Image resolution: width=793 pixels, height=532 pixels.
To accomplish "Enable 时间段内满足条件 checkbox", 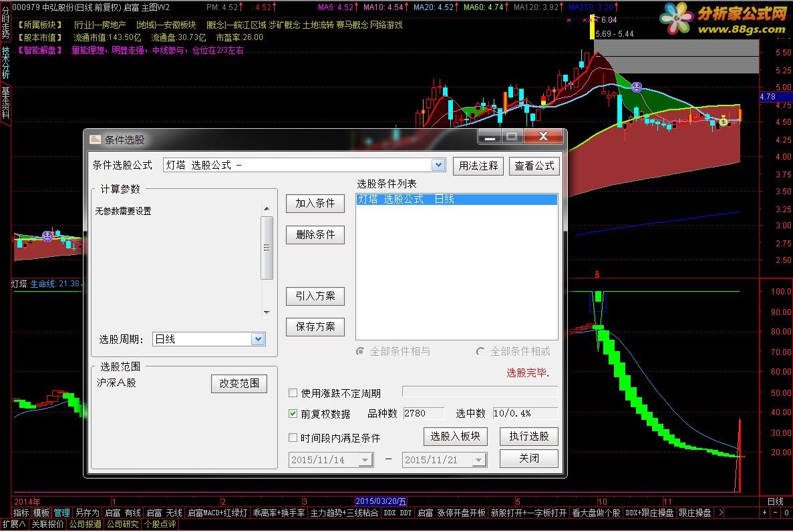I will (293, 437).
